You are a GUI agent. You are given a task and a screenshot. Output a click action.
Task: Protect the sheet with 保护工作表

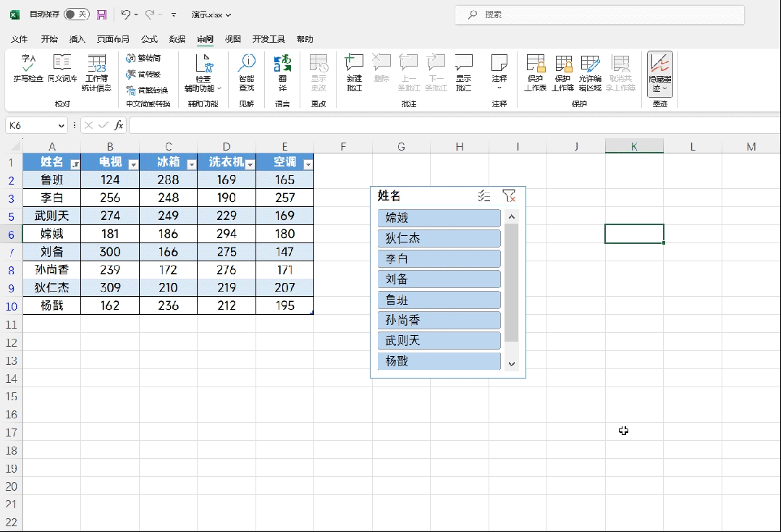point(536,72)
